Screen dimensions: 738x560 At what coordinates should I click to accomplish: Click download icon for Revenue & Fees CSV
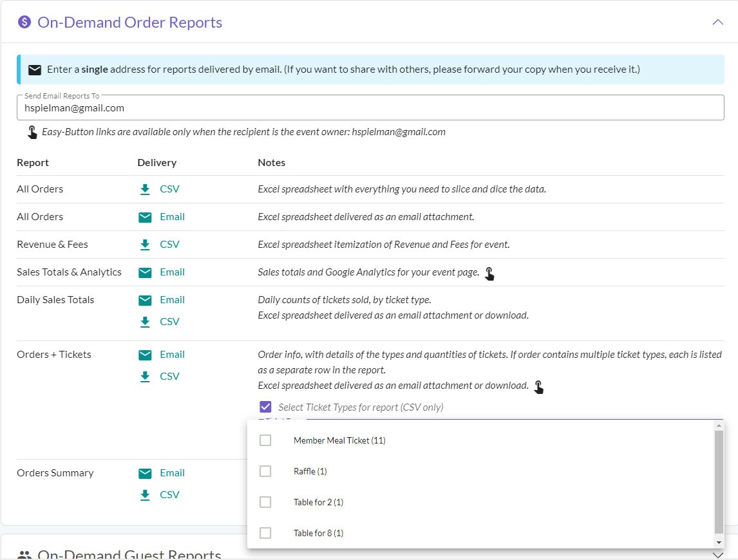145,245
